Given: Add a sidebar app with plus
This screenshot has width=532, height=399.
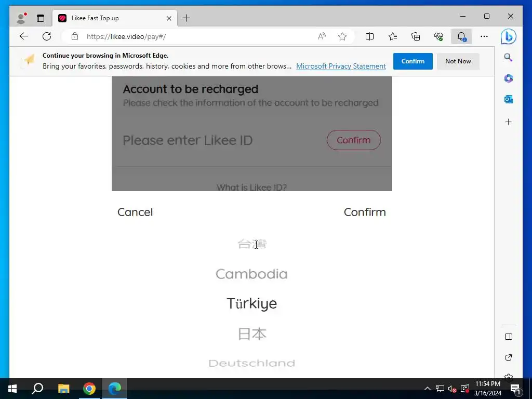Looking at the screenshot, I should [x=508, y=122].
